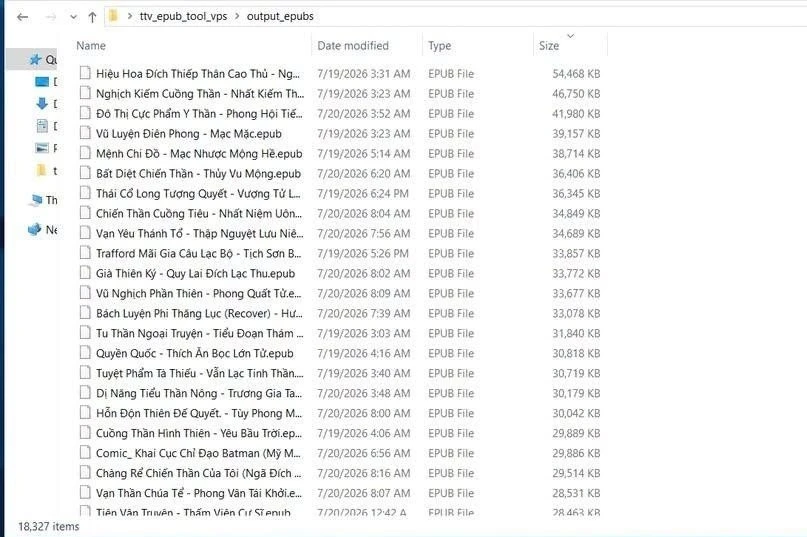
Task: Click the forward navigation arrow
Action: click(x=50, y=17)
